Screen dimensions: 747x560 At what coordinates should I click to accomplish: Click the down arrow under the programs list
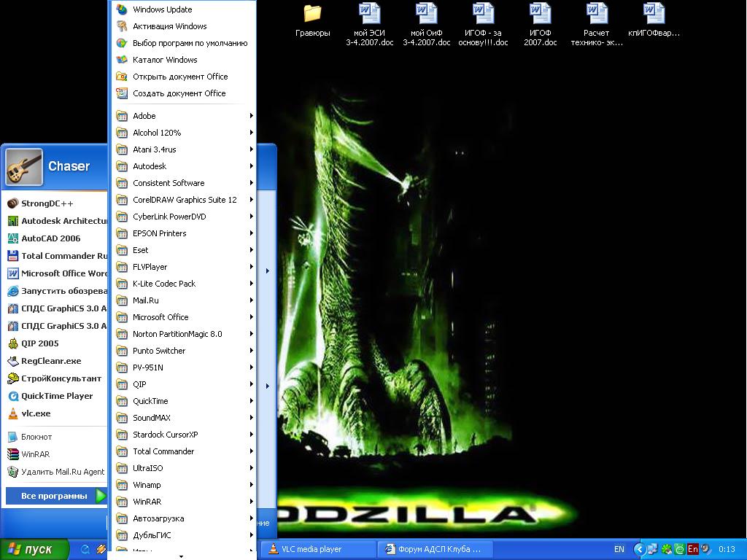tap(181, 556)
